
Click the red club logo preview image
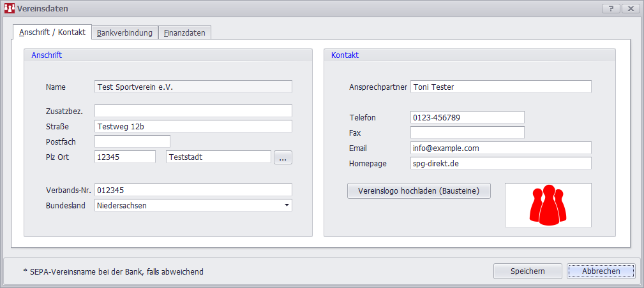pyautogui.click(x=548, y=205)
